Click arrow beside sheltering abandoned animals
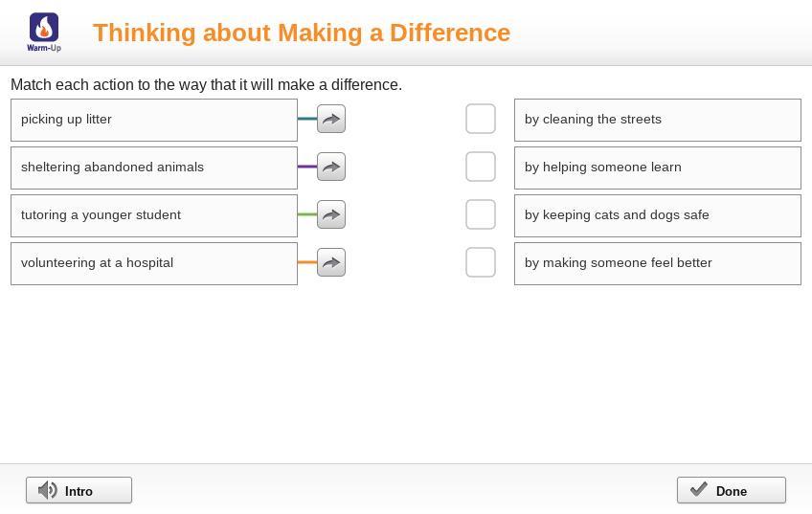The height and width of the screenshot is (514, 812). pos(331,167)
